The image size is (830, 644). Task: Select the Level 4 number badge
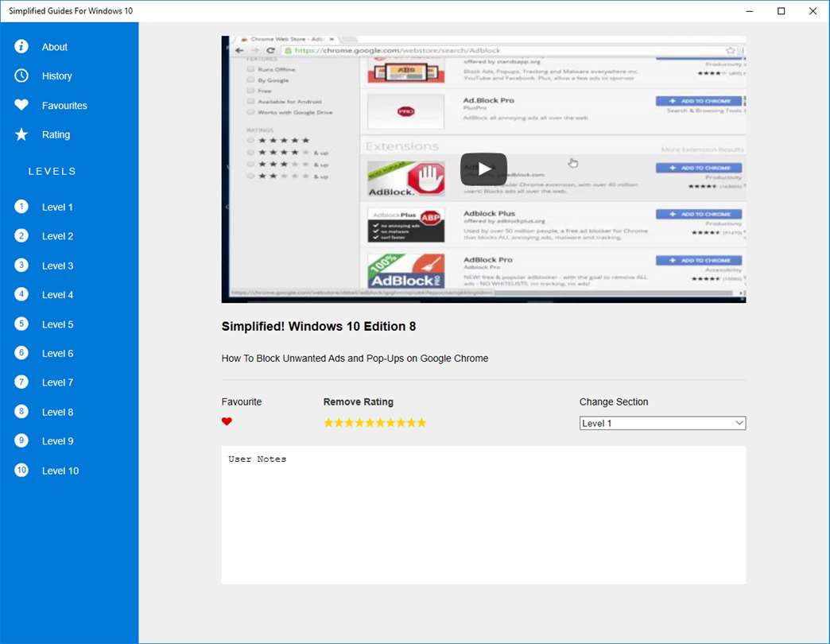[21, 294]
